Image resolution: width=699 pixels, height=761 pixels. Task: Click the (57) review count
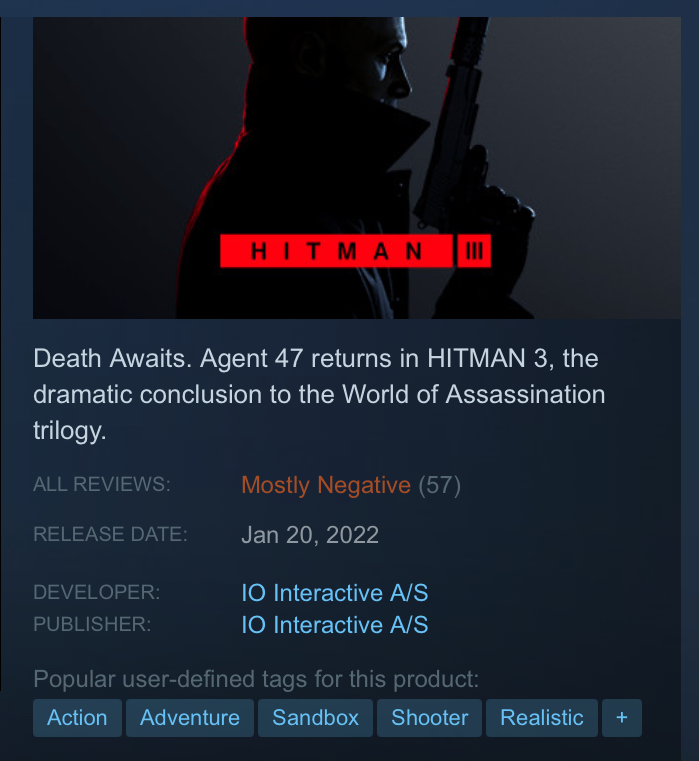click(440, 485)
